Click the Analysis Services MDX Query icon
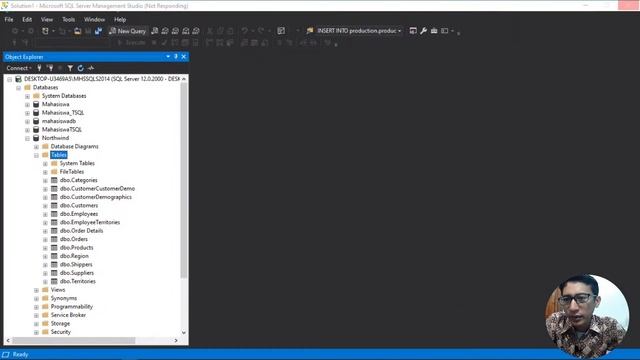Viewport: 640px width, 360px height. (165, 31)
